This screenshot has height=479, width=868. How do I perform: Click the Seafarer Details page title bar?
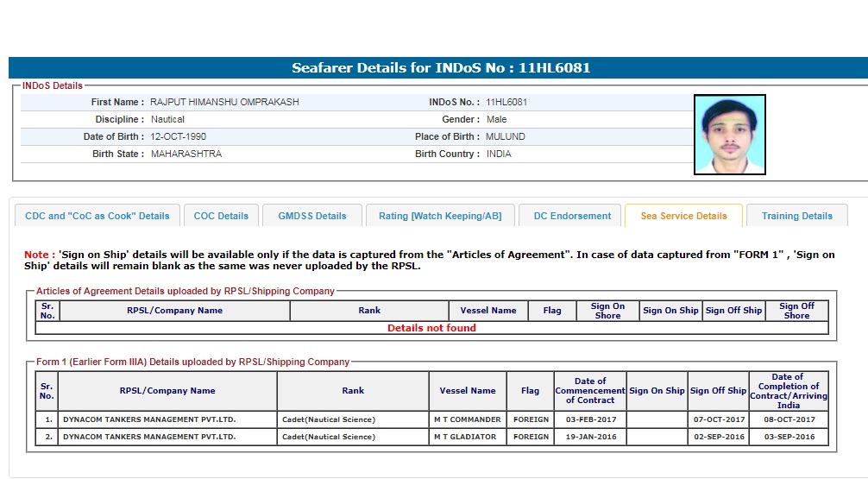[x=440, y=68]
